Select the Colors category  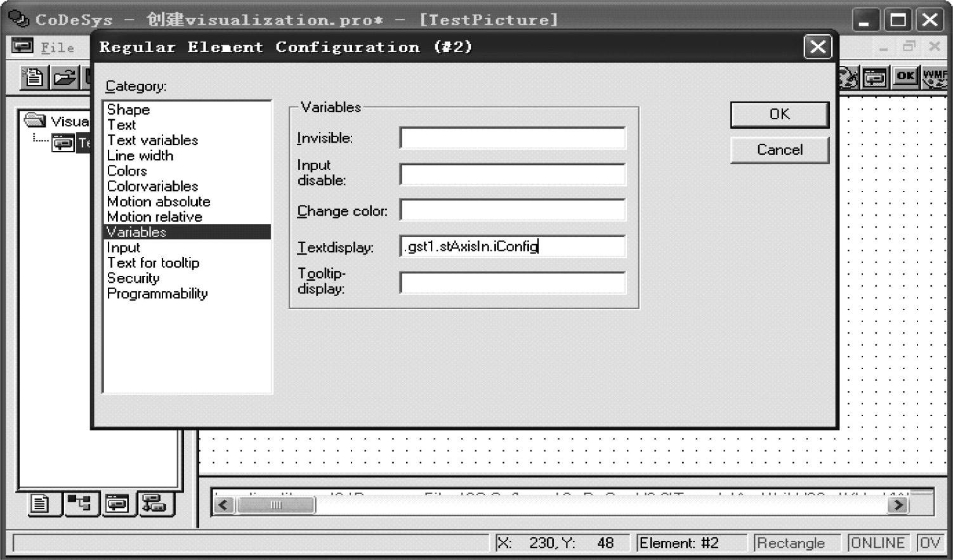[127, 171]
